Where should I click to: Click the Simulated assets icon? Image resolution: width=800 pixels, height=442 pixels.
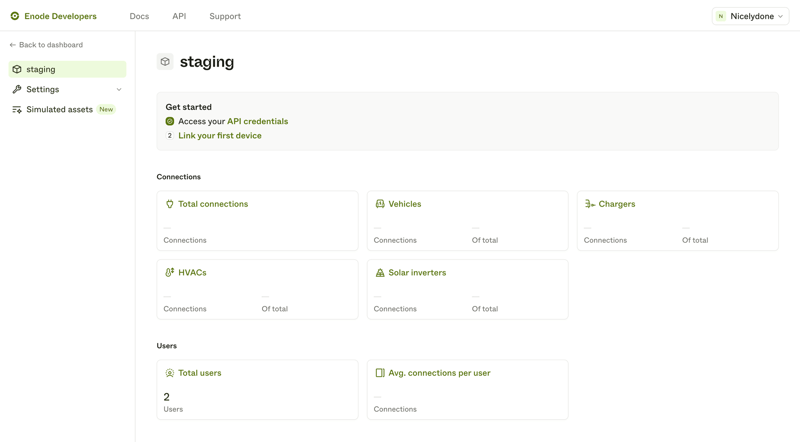click(17, 109)
